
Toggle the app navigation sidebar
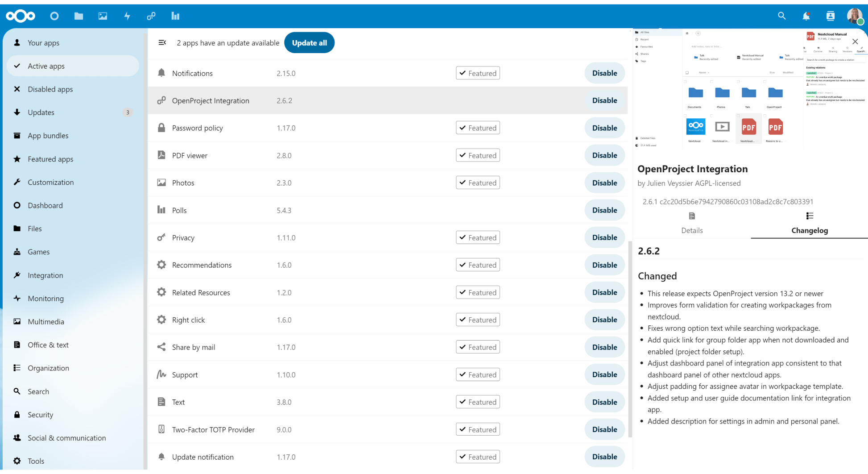(162, 42)
